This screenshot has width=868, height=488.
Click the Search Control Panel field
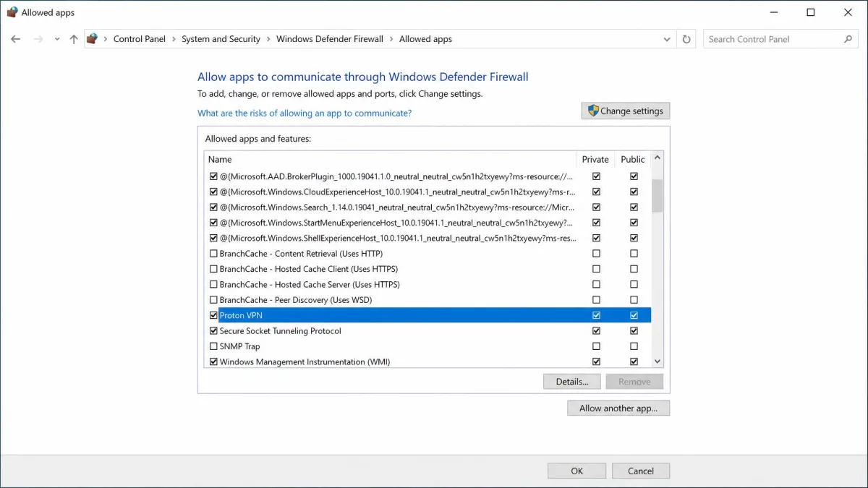(x=781, y=39)
